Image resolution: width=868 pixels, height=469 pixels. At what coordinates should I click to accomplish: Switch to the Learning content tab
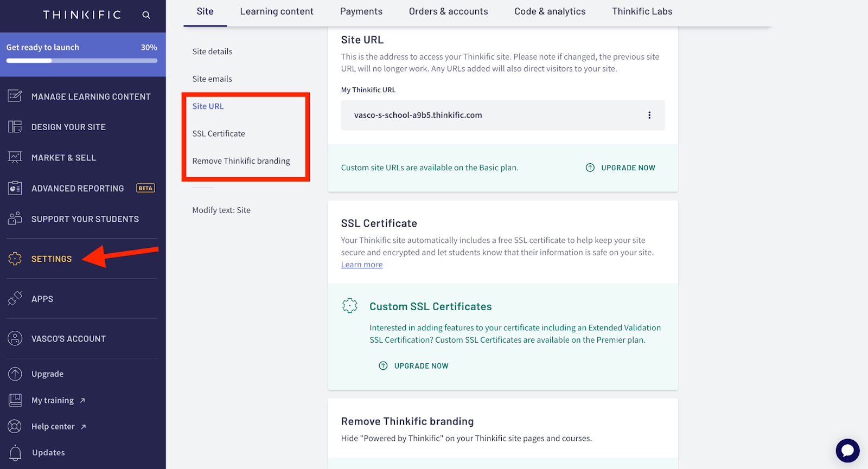tap(277, 11)
